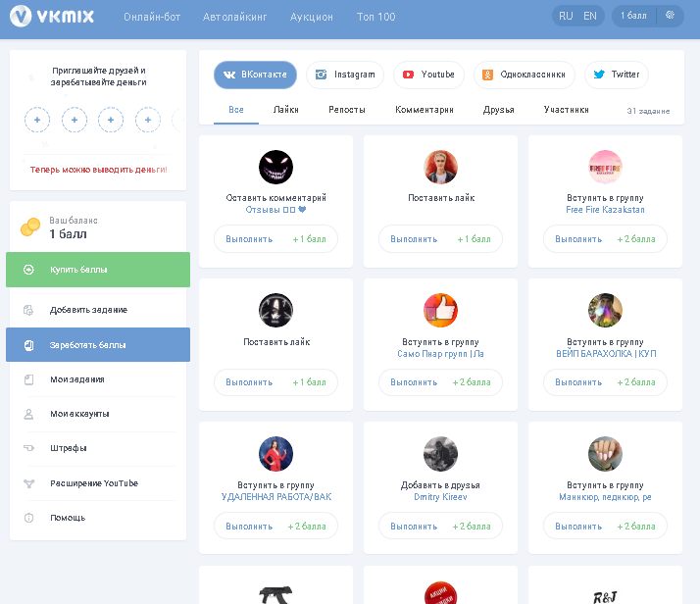
Task: Click the 31 задание counter text
Action: [x=648, y=111]
